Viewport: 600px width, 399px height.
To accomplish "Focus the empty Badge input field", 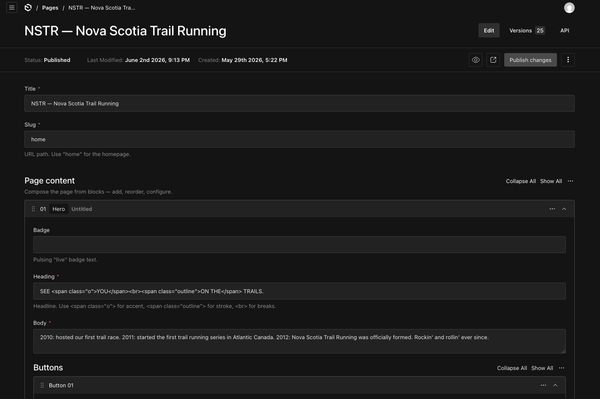I will pyautogui.click(x=299, y=244).
